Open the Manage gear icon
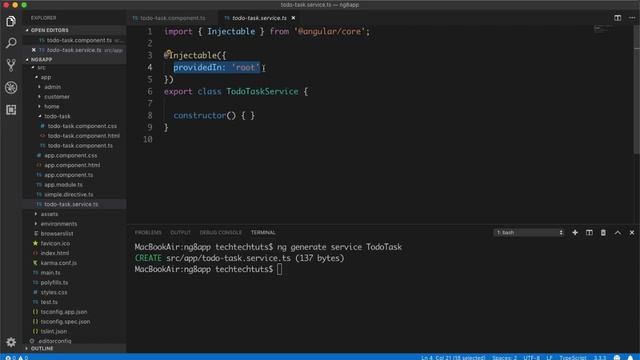The image size is (640, 360). (x=11, y=342)
